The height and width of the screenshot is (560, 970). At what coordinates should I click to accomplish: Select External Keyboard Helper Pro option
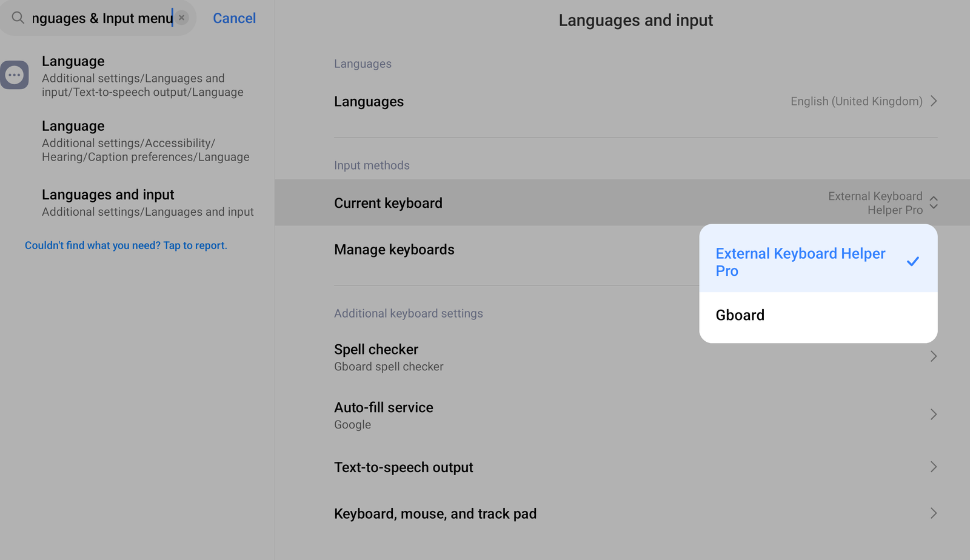[800, 262]
